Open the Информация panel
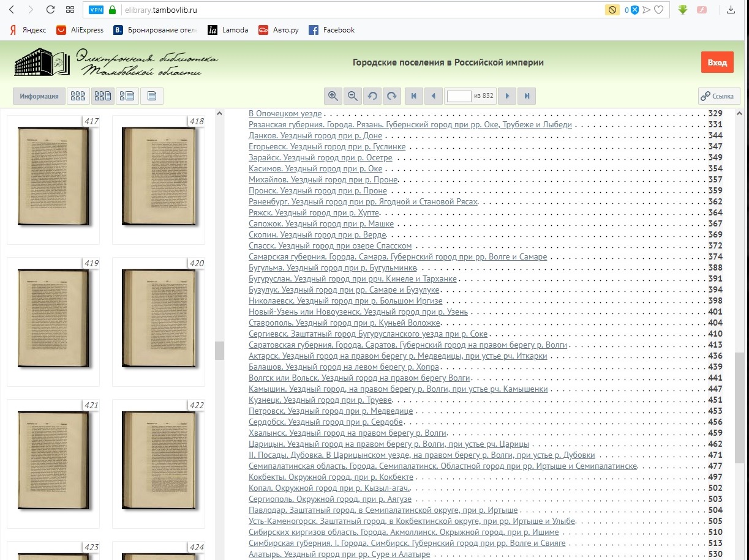 tap(39, 96)
